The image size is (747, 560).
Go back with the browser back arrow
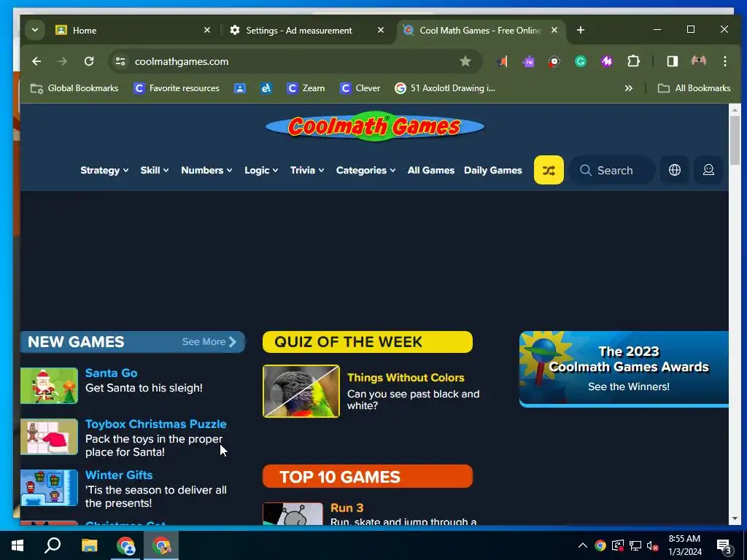tap(36, 61)
